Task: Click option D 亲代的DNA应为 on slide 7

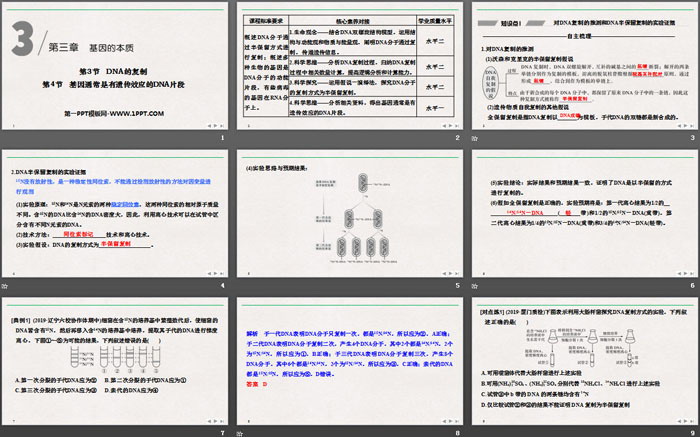Action: (131, 390)
